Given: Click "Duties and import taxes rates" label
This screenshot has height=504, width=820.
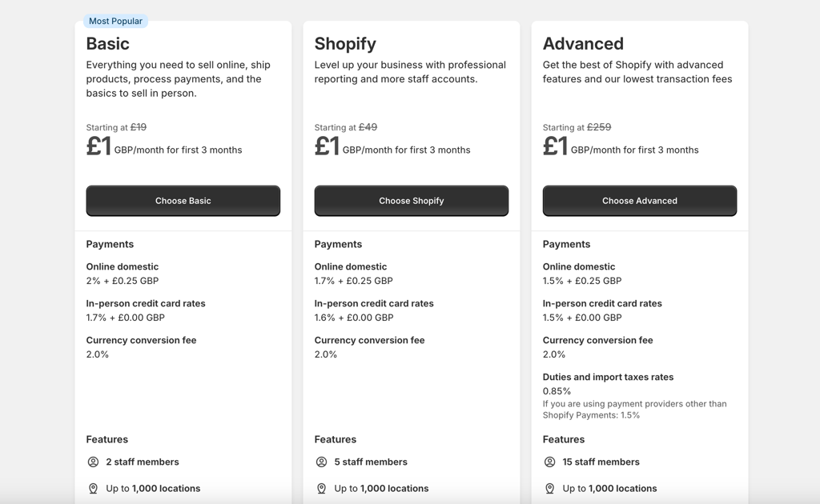Looking at the screenshot, I should (608, 377).
